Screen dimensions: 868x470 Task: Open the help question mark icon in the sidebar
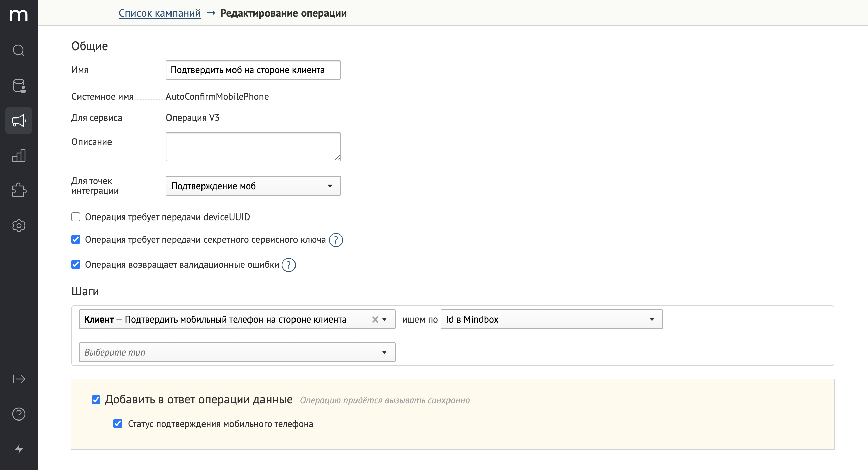click(19, 414)
